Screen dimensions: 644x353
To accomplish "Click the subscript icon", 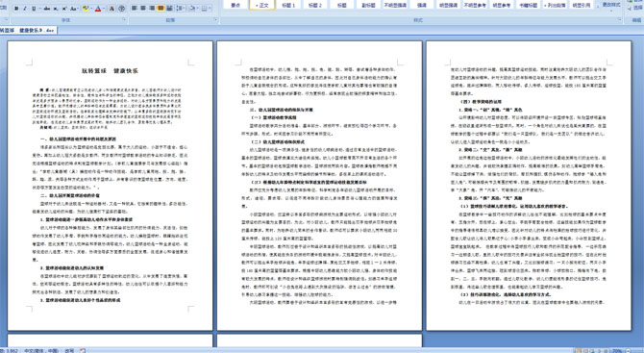I will (56, 9).
